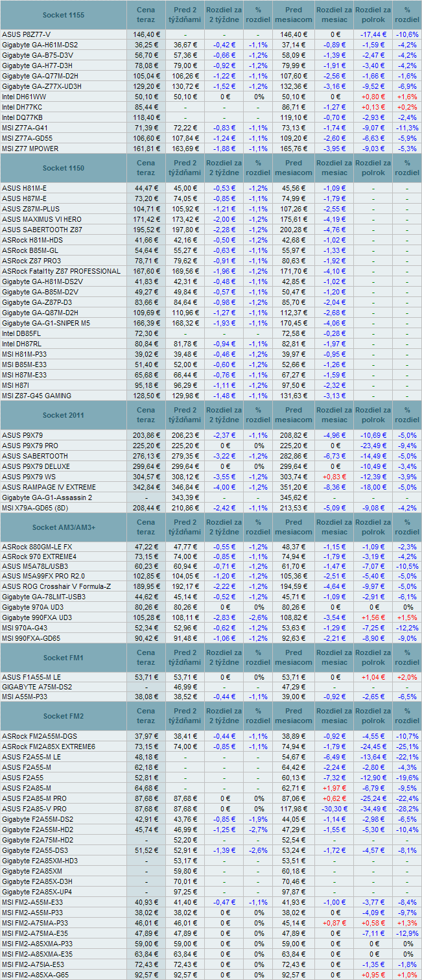Click the Pred mesiacom header in the Socket FM2 section
422x980 pixels.
click(294, 716)
